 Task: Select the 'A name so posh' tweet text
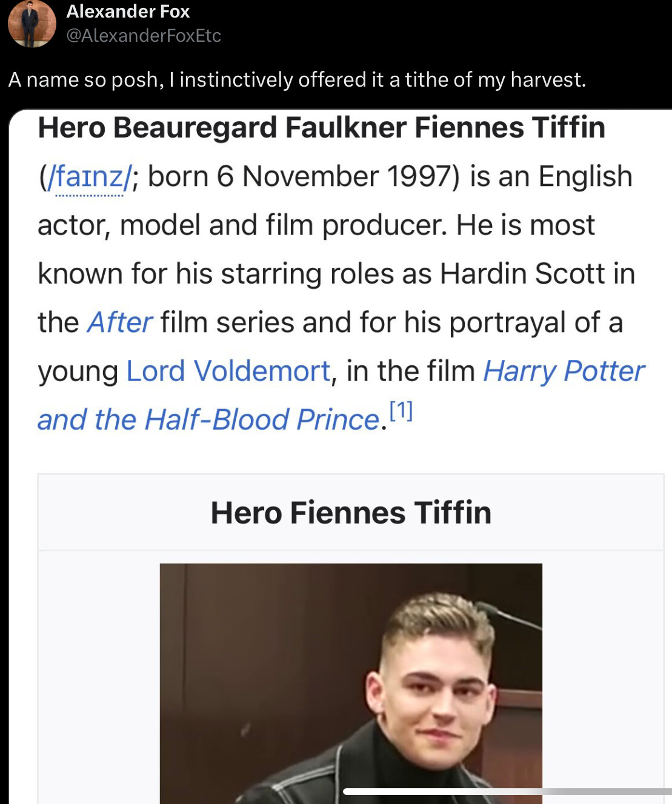[x=297, y=79]
